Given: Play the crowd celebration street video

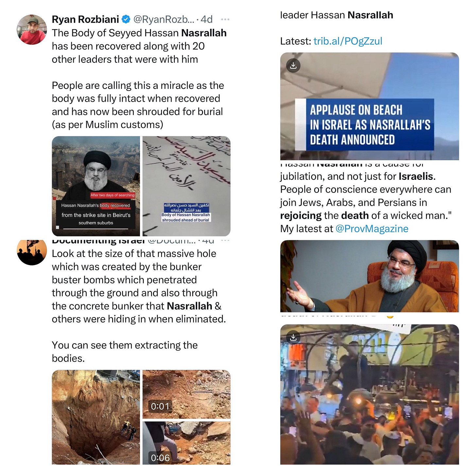Looking at the screenshot, I should coord(369,394).
